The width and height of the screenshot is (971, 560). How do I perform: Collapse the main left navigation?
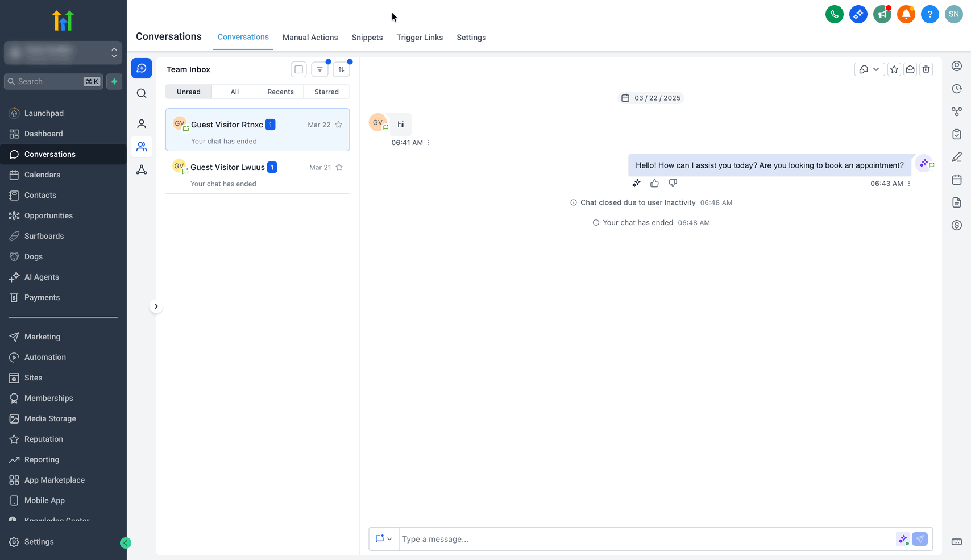click(x=126, y=543)
